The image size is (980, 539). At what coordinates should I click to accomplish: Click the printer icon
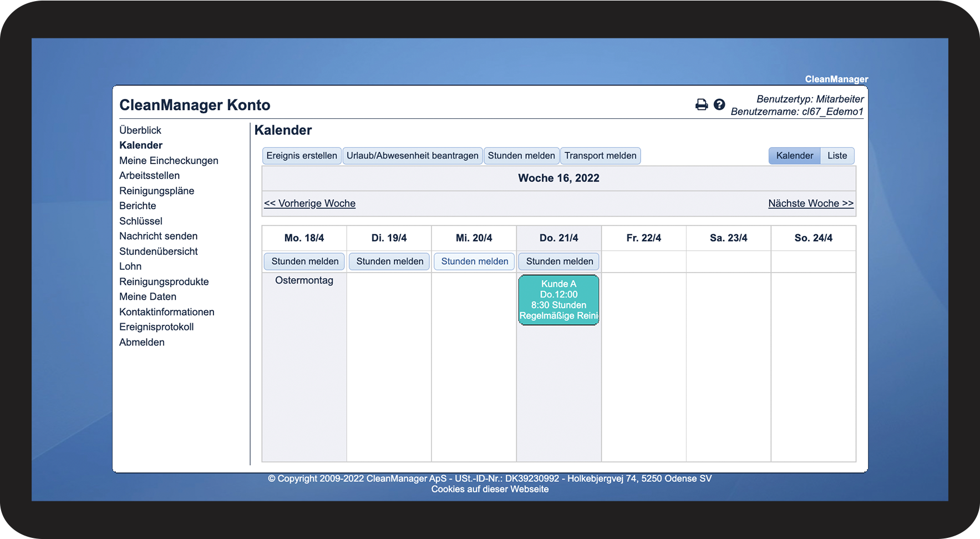coord(701,105)
